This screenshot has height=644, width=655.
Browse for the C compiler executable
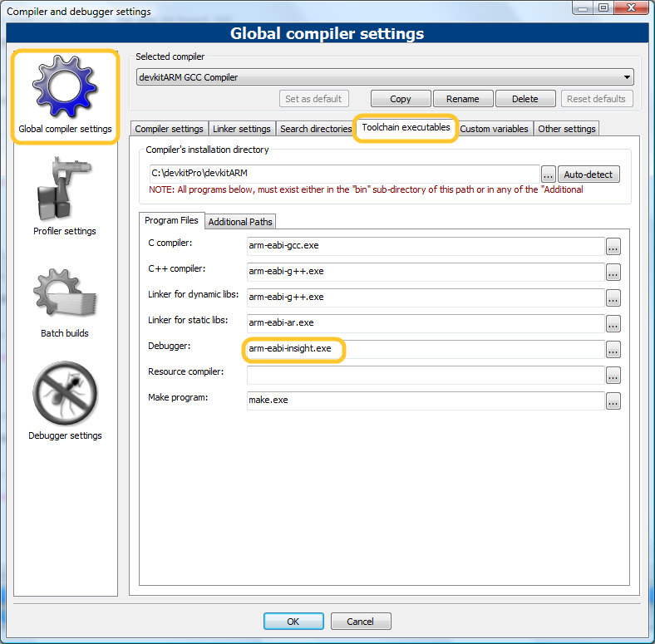[x=613, y=247]
